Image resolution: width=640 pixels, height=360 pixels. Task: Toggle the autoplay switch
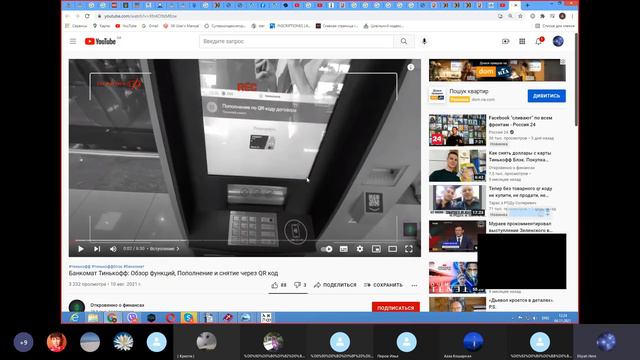click(326, 249)
